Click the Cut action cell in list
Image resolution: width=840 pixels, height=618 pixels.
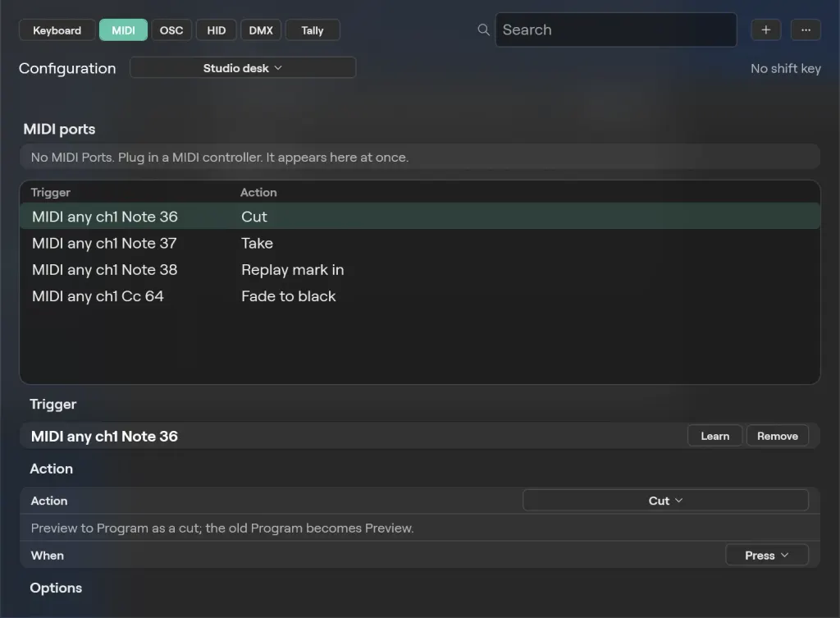[x=254, y=217]
